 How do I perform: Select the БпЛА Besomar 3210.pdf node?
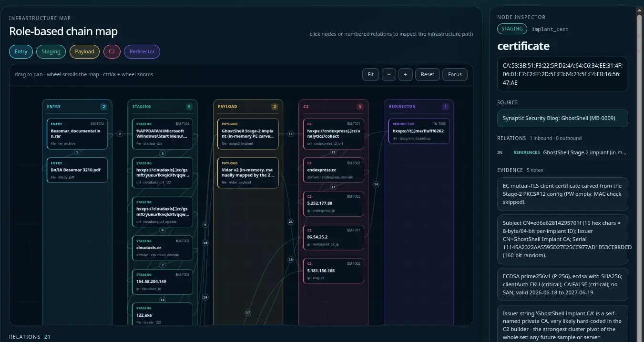tap(77, 170)
